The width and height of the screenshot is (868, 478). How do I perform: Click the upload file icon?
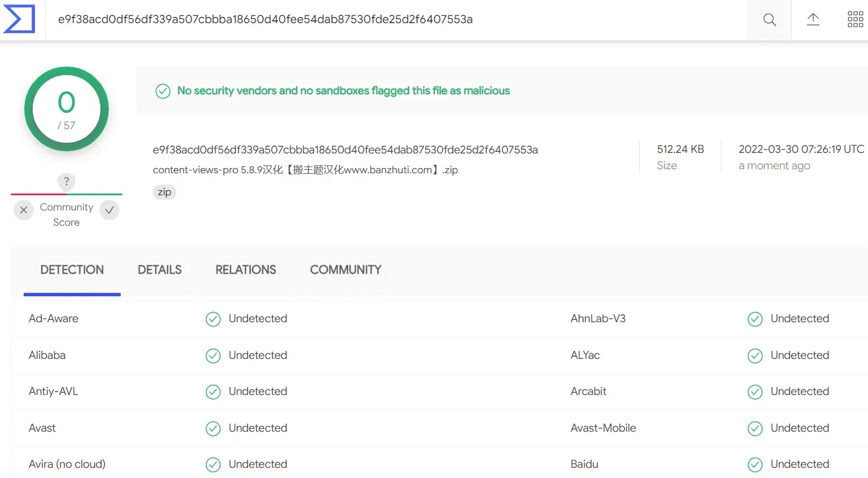pos(813,20)
